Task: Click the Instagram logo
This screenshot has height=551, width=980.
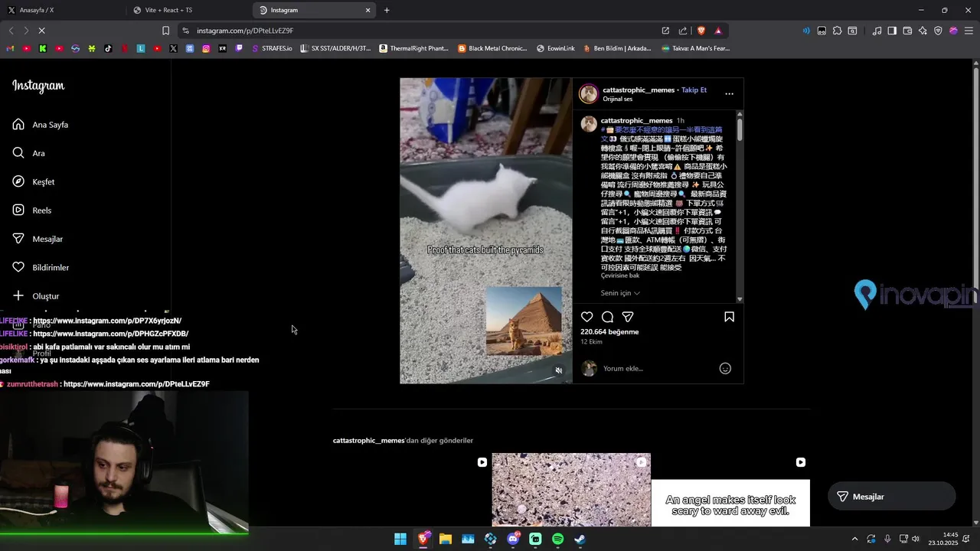Action: click(x=38, y=86)
